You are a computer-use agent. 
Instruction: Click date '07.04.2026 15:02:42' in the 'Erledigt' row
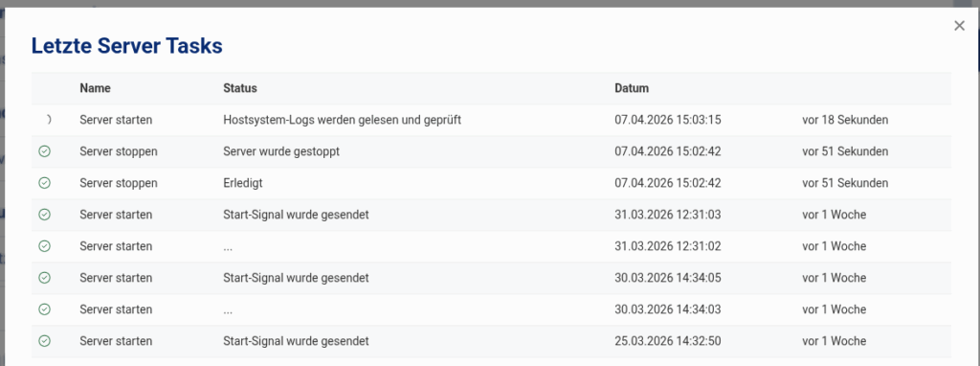coord(667,183)
